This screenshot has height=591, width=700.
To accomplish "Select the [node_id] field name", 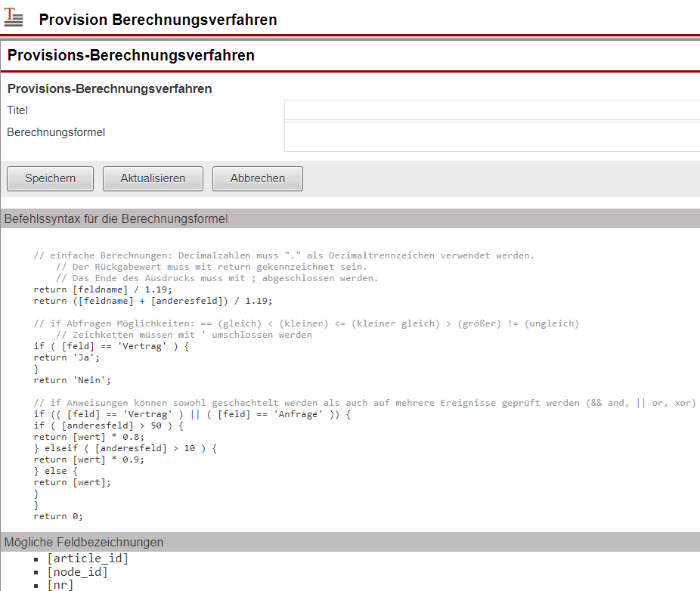I will pyautogui.click(x=77, y=572).
